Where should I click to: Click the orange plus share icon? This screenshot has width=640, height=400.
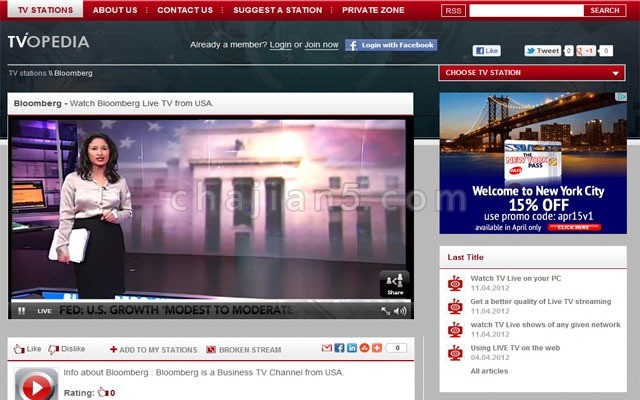pyautogui.click(x=375, y=348)
